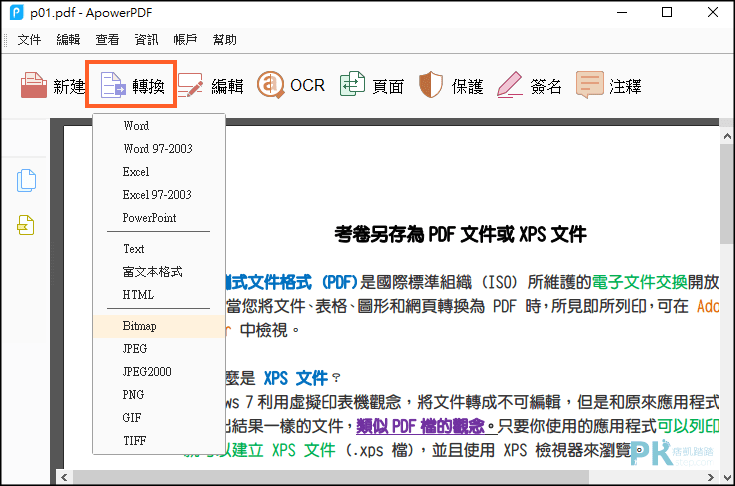Pick Text from the convert menu

point(159,249)
